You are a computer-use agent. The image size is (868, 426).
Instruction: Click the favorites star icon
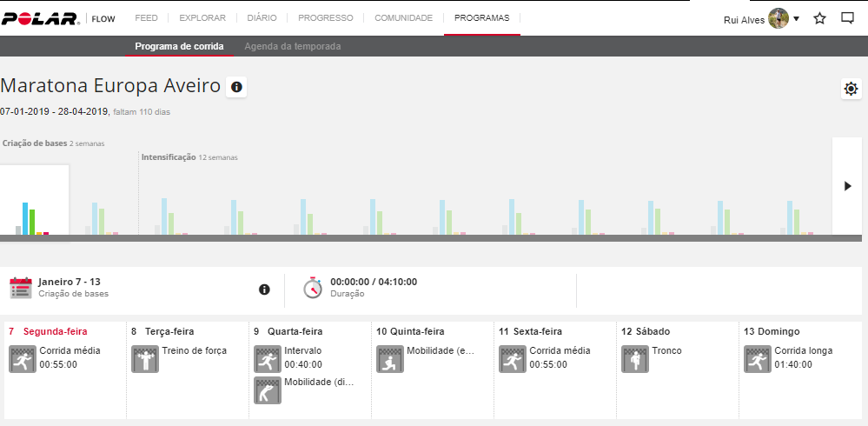point(819,18)
